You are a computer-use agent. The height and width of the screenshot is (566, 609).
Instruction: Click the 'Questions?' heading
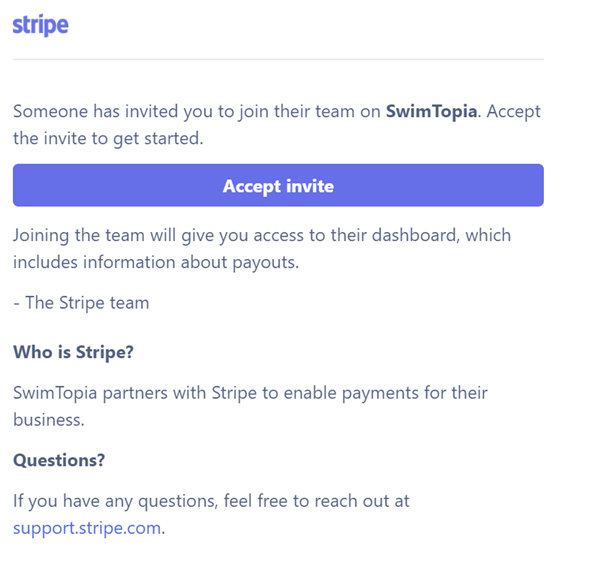59,460
